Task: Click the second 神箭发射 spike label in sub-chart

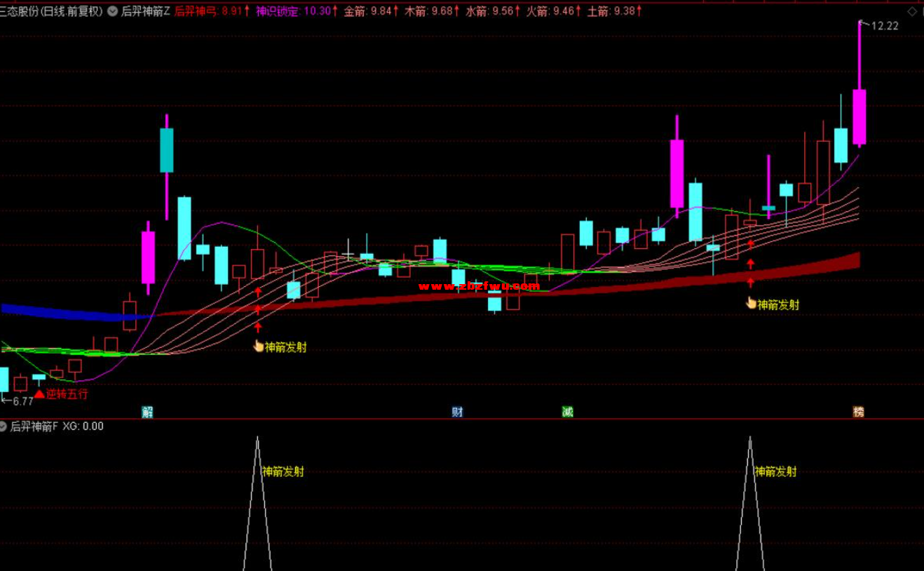Action: (x=775, y=471)
